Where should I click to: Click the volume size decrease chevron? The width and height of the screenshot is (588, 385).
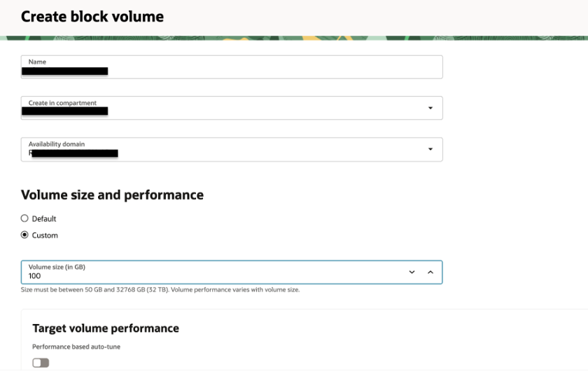pos(412,272)
